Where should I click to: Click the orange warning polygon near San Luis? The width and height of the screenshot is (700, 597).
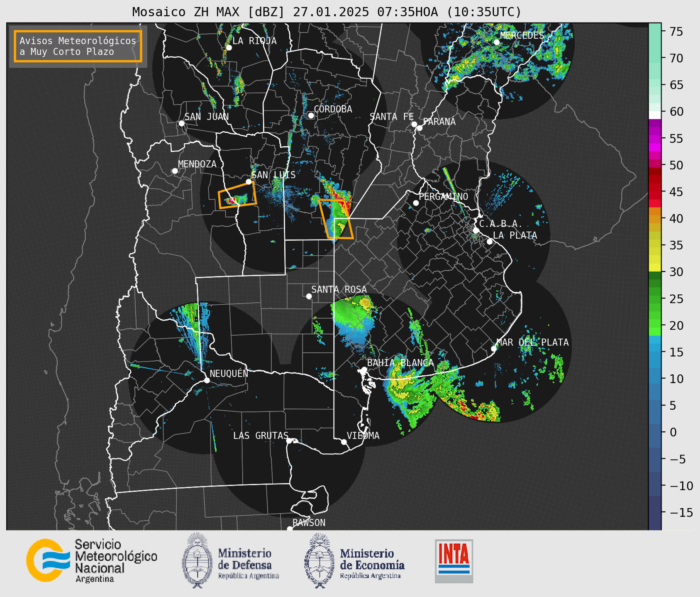[237, 194]
